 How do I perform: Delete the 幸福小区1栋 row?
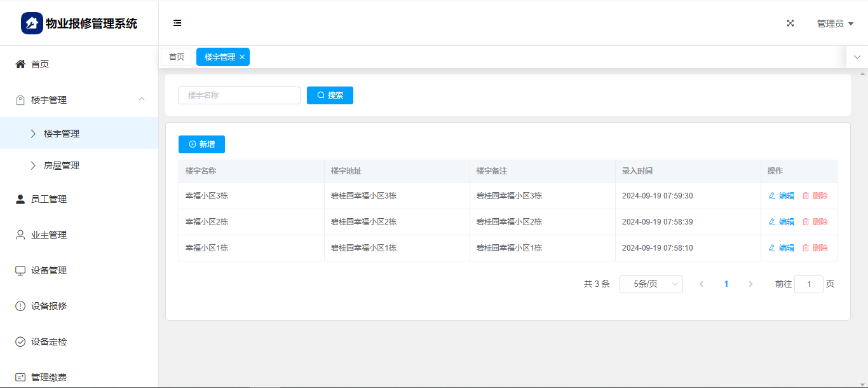coord(815,248)
